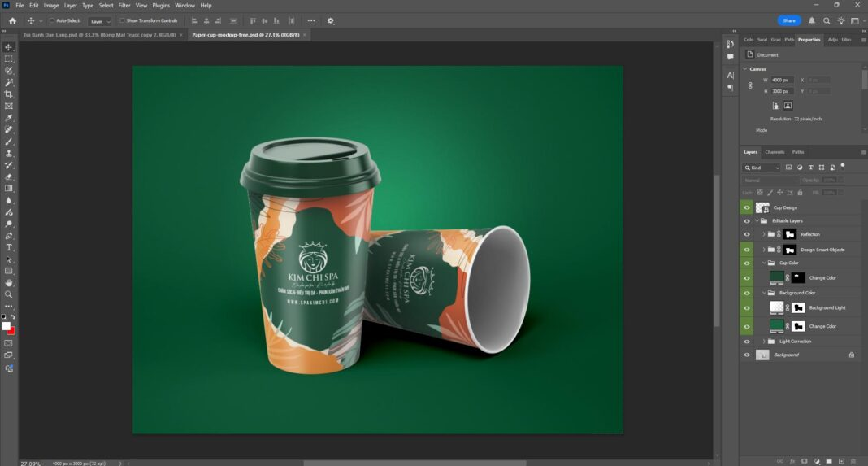This screenshot has width=868, height=466.
Task: Click the Share button
Action: point(789,20)
